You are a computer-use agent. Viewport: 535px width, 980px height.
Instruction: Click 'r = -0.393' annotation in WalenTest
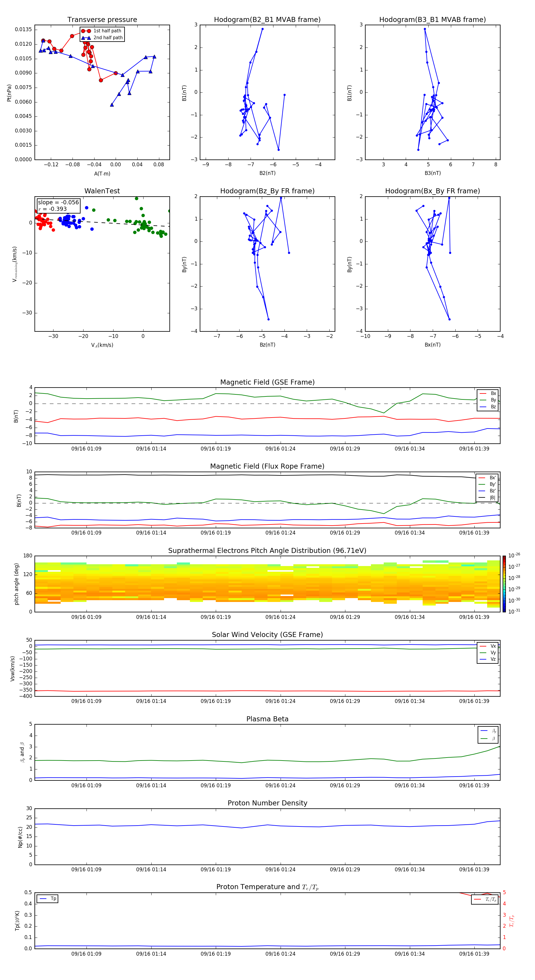coord(53,209)
